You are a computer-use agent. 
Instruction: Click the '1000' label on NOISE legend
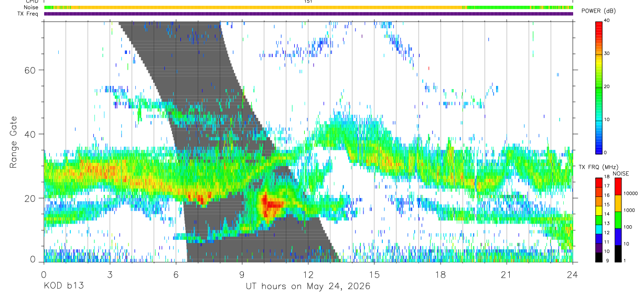pyautogui.click(x=630, y=210)
